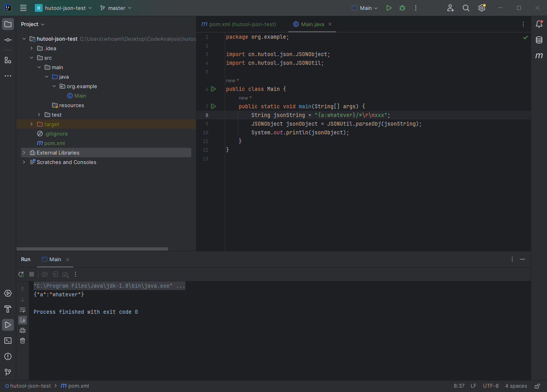Clear all console output trash icon
This screenshot has width=547, height=392.
click(x=23, y=341)
